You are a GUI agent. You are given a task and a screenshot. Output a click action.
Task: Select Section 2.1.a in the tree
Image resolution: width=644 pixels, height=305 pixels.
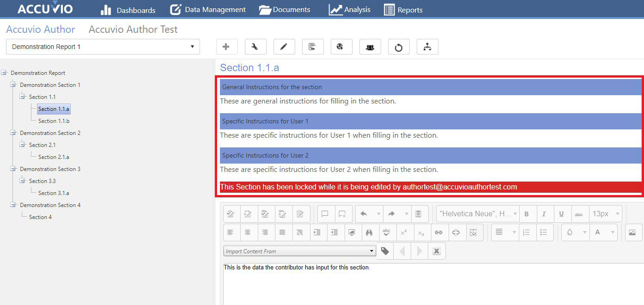tap(54, 157)
